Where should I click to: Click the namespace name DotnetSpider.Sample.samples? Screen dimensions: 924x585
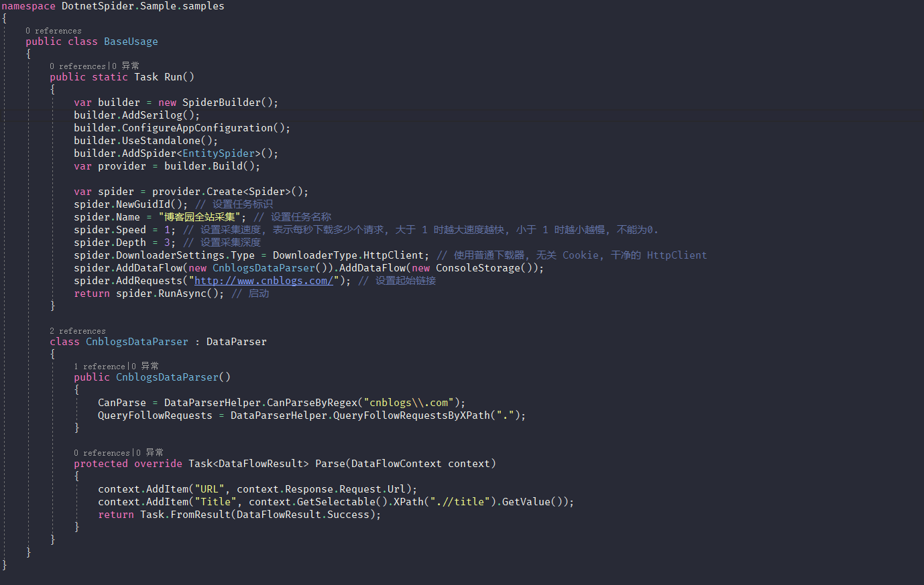coord(141,6)
